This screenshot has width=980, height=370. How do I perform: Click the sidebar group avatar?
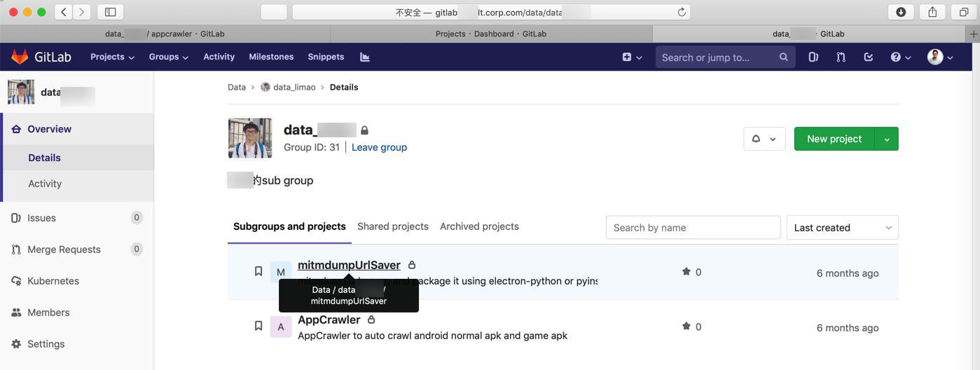click(x=21, y=92)
